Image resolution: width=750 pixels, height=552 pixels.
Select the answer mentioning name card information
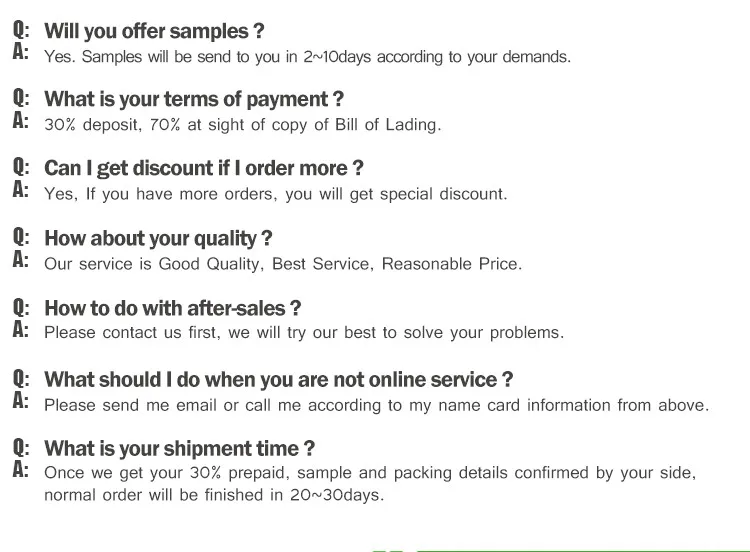pos(376,405)
